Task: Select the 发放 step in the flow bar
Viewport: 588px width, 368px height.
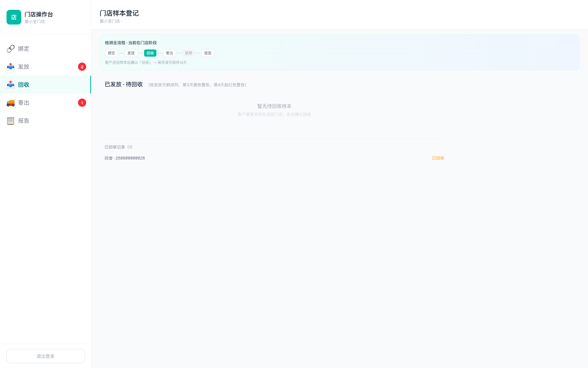Action: pyautogui.click(x=131, y=53)
